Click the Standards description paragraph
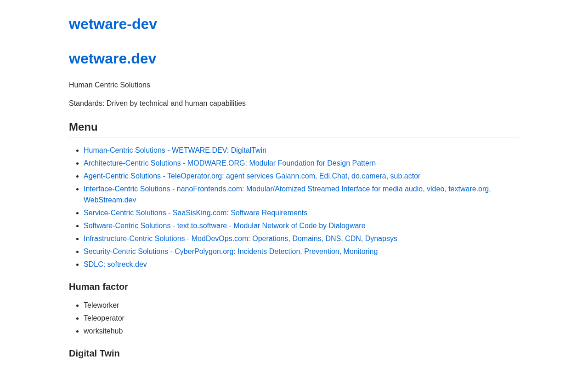 [x=157, y=103]
